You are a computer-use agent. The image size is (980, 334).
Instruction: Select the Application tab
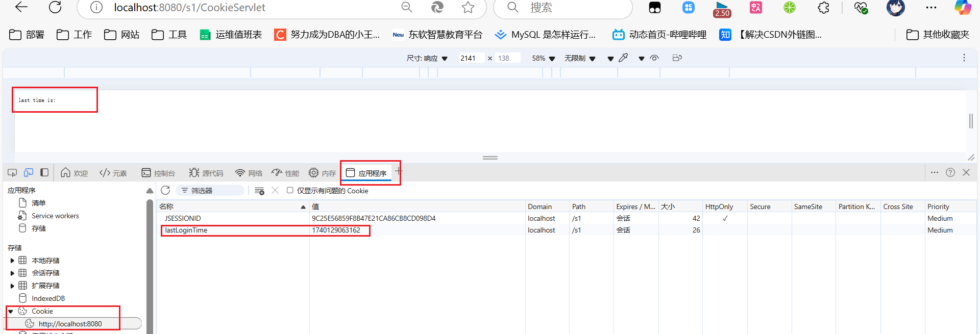pos(366,173)
